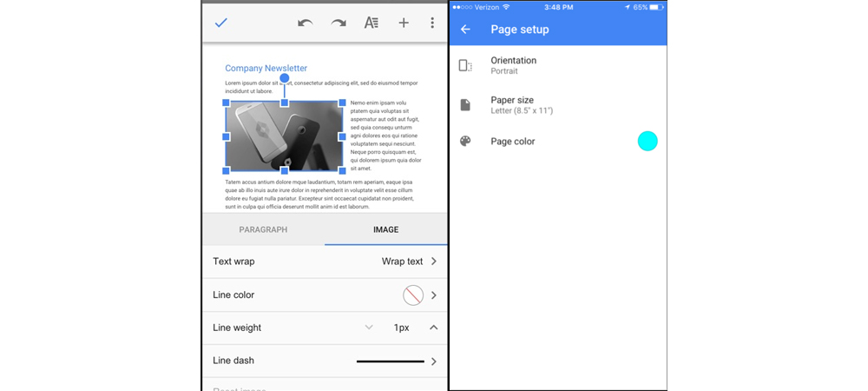868x391 pixels.
Task: Select the phones image in document
Action: (x=284, y=136)
